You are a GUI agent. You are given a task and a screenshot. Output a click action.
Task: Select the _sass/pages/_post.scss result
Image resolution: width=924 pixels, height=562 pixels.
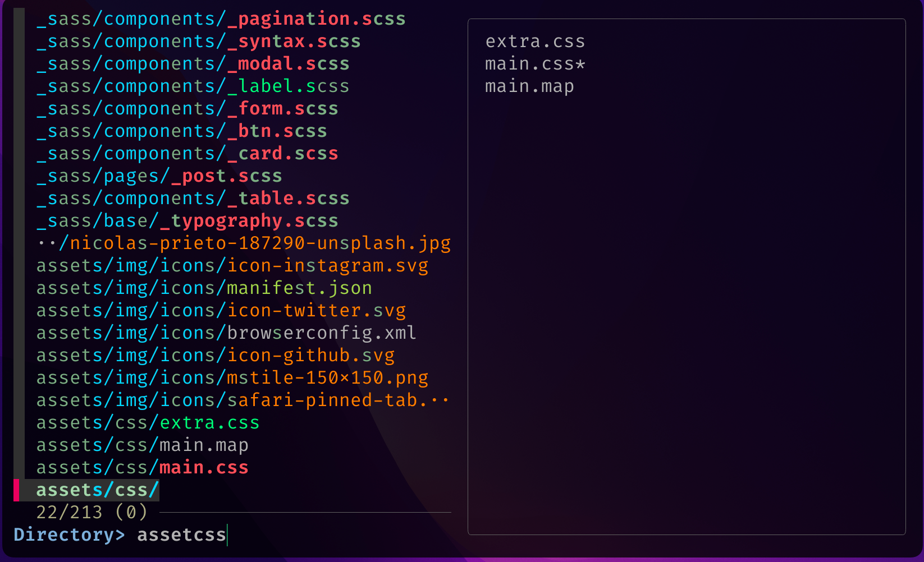(159, 176)
